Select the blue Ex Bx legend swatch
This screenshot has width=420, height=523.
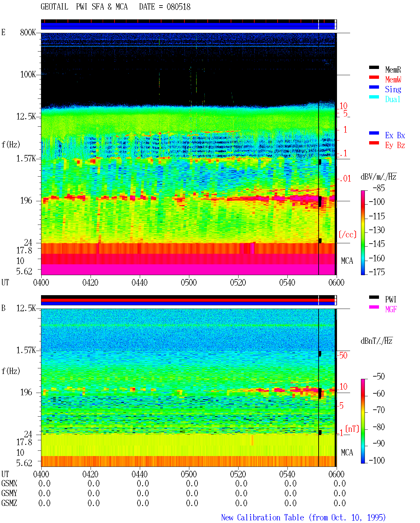[x=374, y=133]
